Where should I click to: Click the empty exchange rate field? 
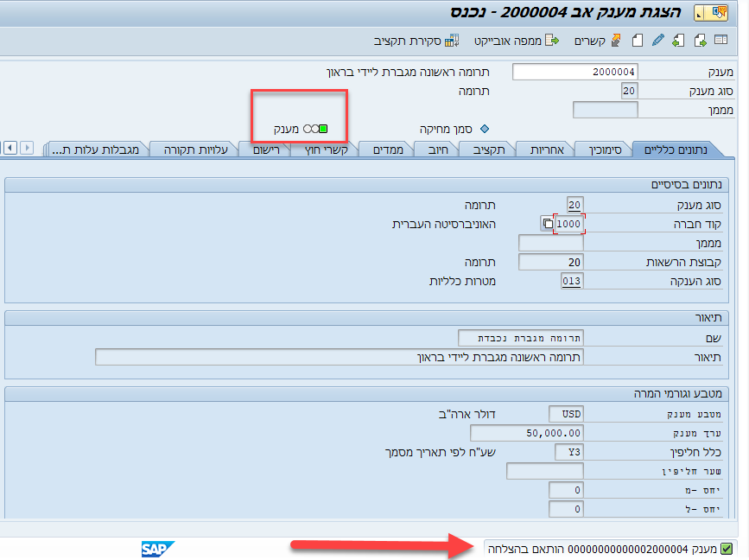(545, 471)
